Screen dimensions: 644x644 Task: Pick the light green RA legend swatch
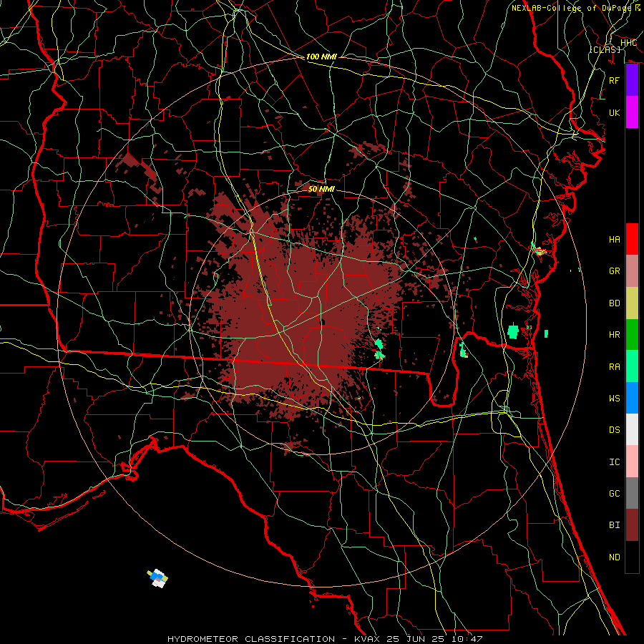(x=632, y=366)
